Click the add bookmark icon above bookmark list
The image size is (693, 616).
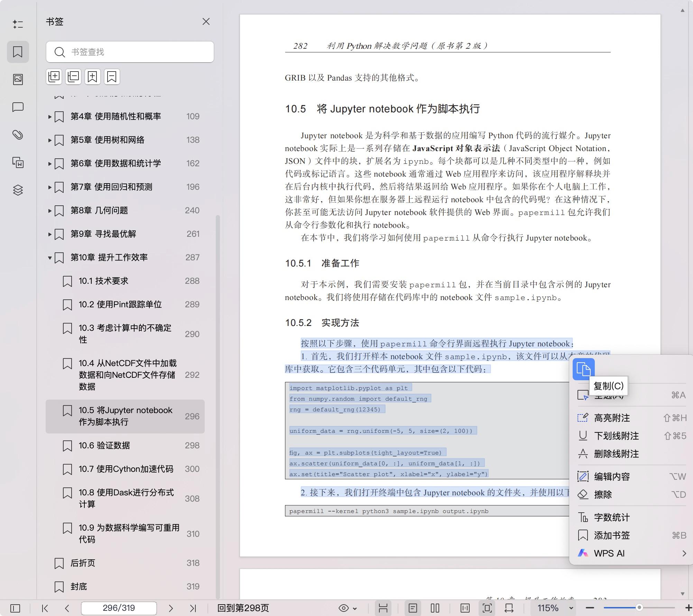click(92, 76)
